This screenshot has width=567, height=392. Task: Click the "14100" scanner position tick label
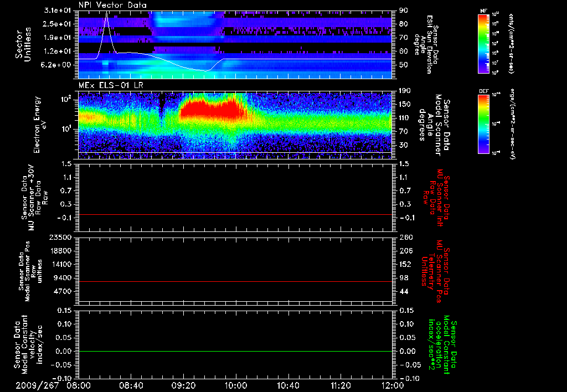click(61, 264)
